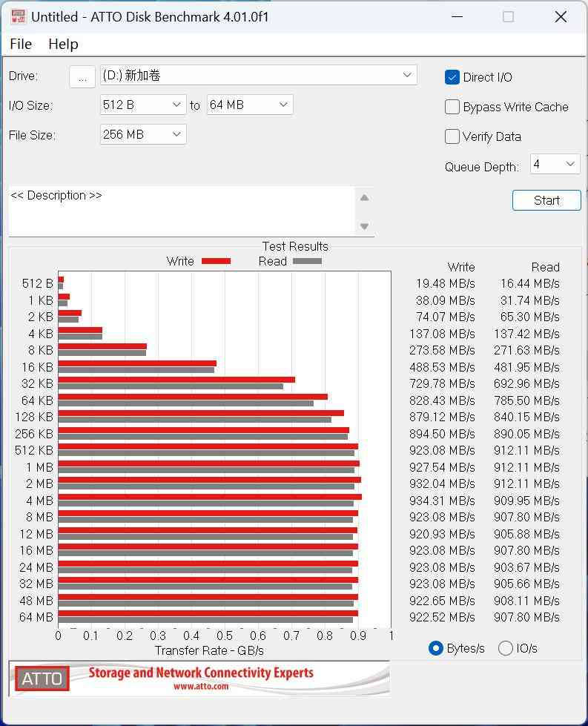588x726 pixels.
Task: Enable Bypass Write Cache option
Action: 452,107
